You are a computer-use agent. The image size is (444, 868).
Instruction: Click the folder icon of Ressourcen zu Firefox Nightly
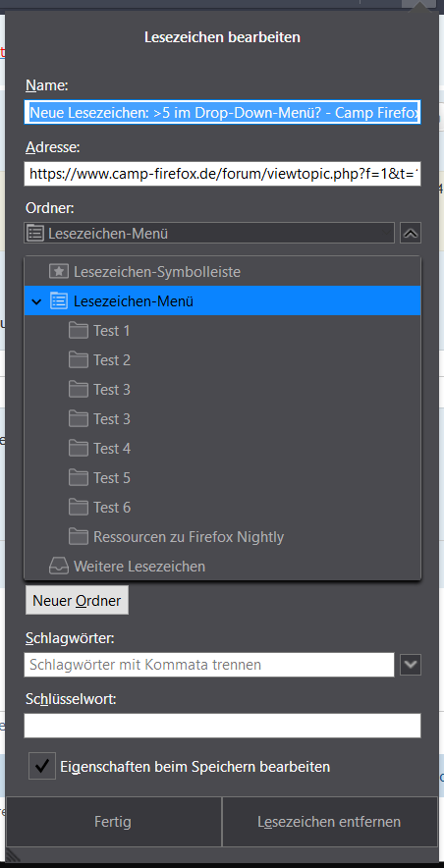point(79,536)
